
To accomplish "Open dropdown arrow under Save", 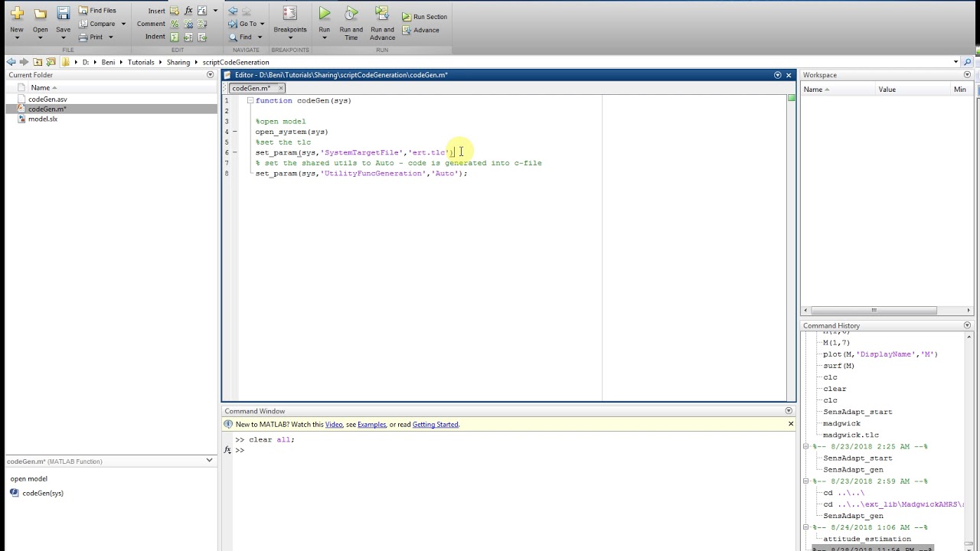I will point(63,38).
